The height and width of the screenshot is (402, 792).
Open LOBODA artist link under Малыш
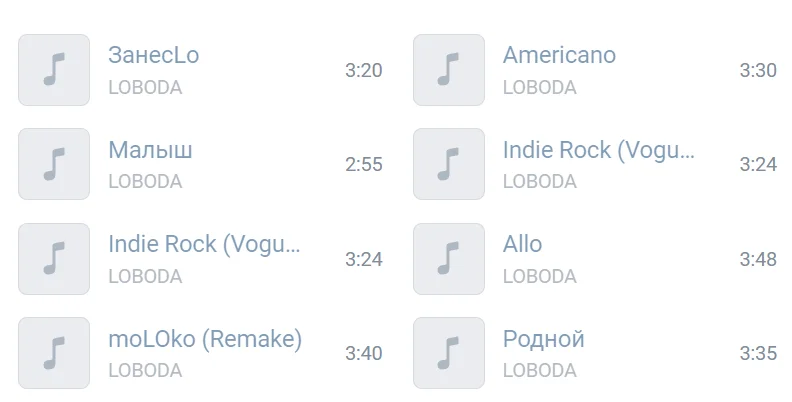(x=145, y=181)
